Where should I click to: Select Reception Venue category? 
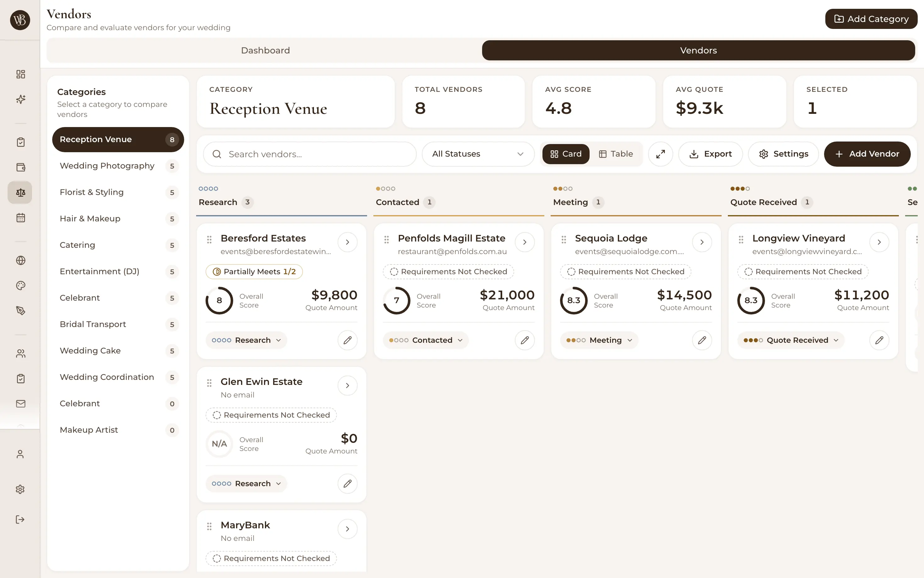tap(118, 140)
